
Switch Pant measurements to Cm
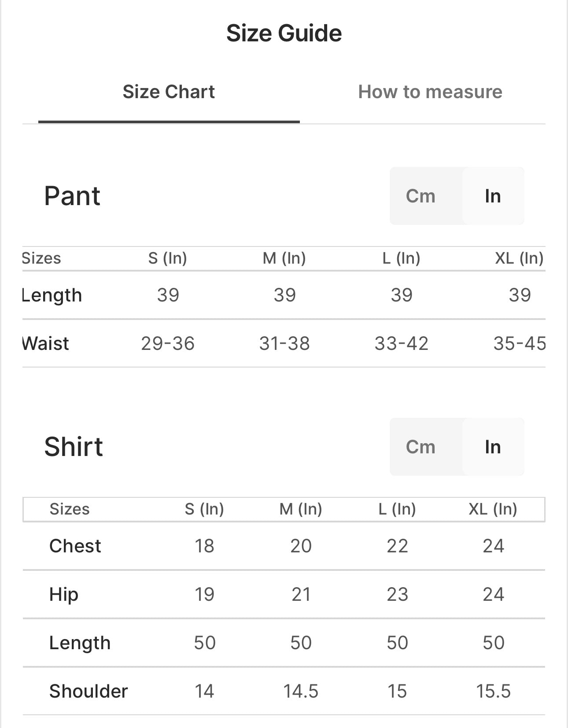click(x=420, y=196)
